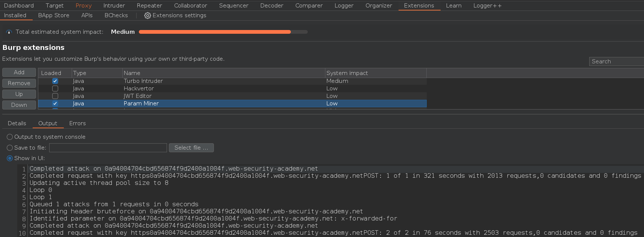Click the Search extensions input field
This screenshot has width=644, height=237.
pos(616,61)
